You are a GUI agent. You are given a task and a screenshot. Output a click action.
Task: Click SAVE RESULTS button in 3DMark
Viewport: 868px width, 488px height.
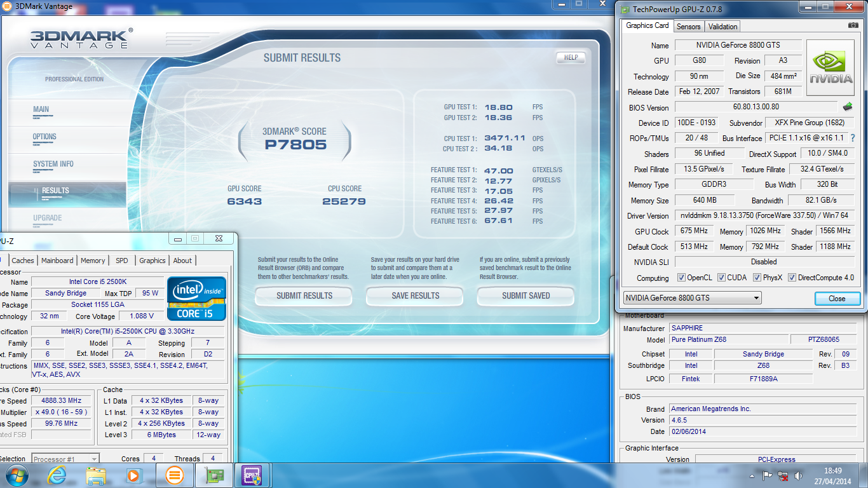click(x=415, y=295)
